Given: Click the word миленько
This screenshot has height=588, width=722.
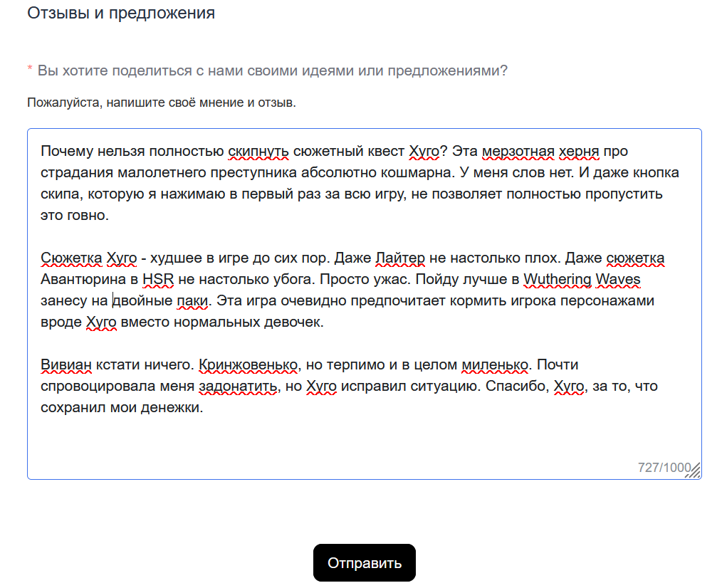Looking at the screenshot, I should (x=495, y=364).
